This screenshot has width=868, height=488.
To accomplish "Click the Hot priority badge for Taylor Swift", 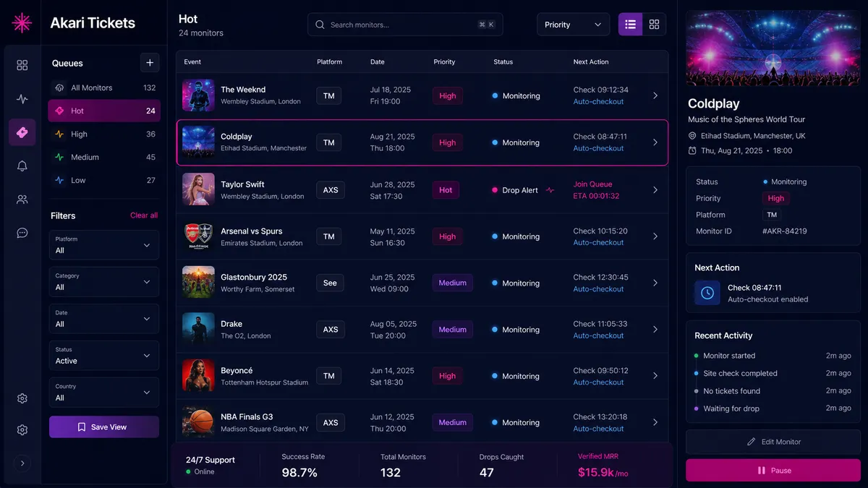I will [446, 190].
